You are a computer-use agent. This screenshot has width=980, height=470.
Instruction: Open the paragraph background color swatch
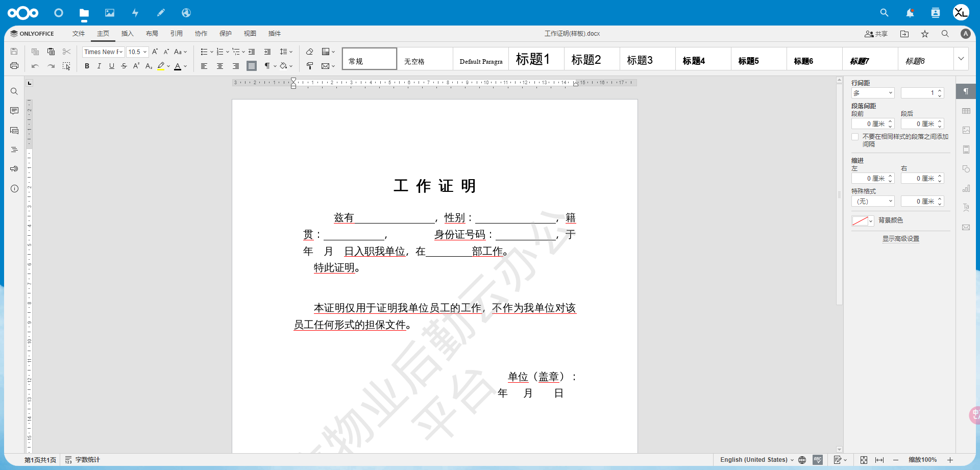[x=862, y=220]
